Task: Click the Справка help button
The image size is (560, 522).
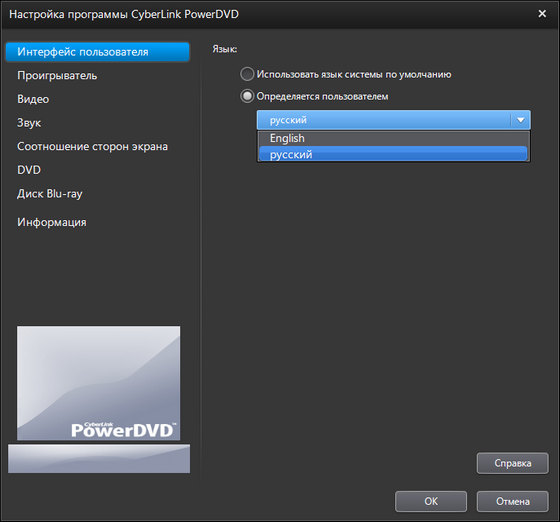Action: click(512, 463)
